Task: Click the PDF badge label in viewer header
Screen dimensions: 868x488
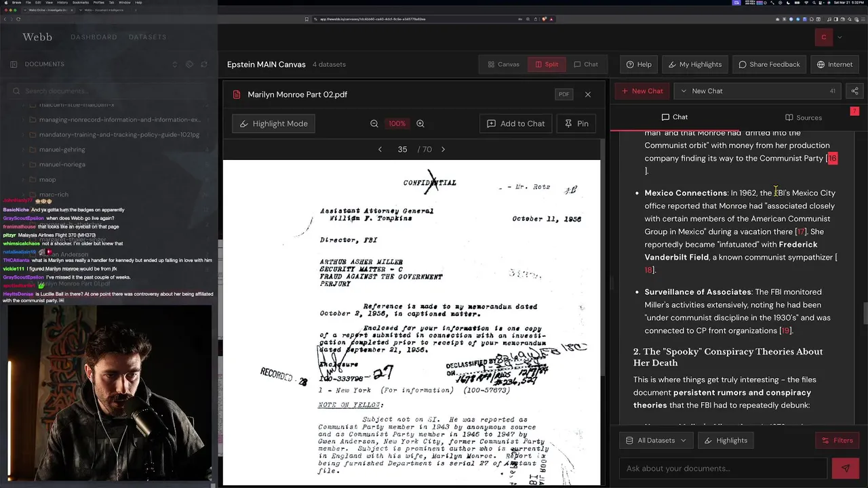Action: [x=564, y=94]
